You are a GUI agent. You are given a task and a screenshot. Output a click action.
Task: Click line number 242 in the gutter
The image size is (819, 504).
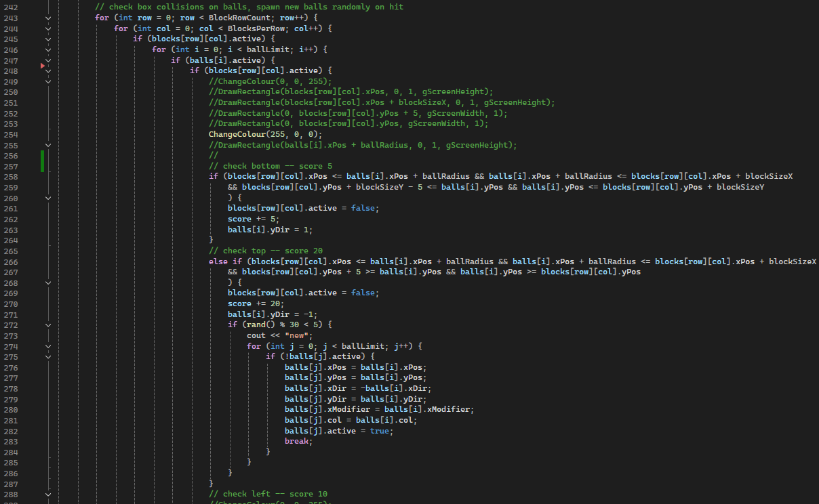coord(11,7)
